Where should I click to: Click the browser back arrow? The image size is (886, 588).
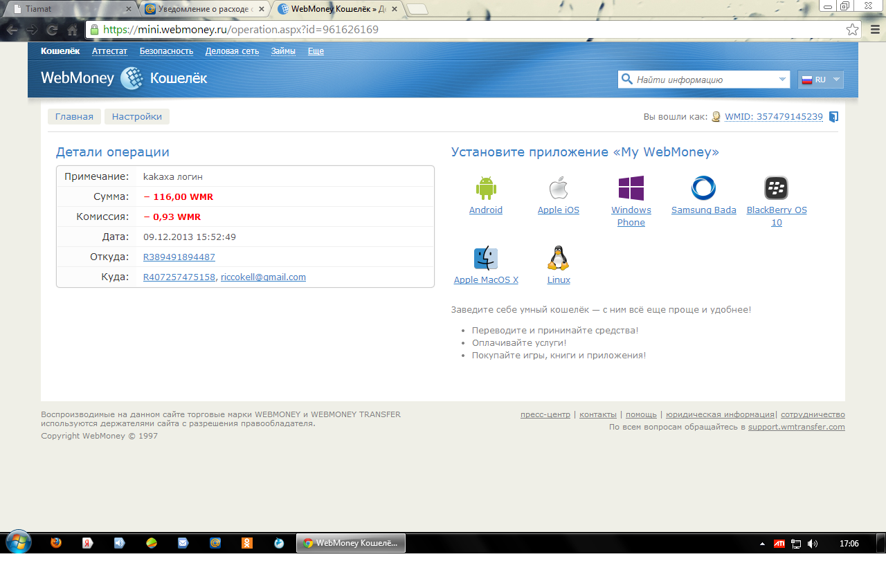[12, 30]
